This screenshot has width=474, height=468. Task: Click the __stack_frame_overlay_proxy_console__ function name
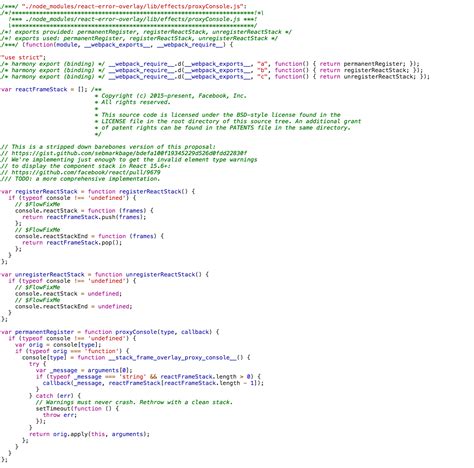click(172, 357)
